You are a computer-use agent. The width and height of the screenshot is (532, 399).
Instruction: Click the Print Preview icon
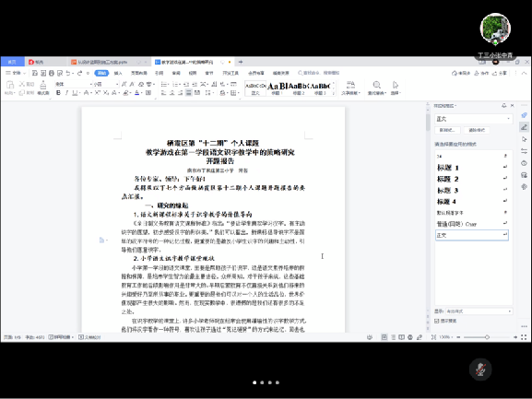coord(60,73)
